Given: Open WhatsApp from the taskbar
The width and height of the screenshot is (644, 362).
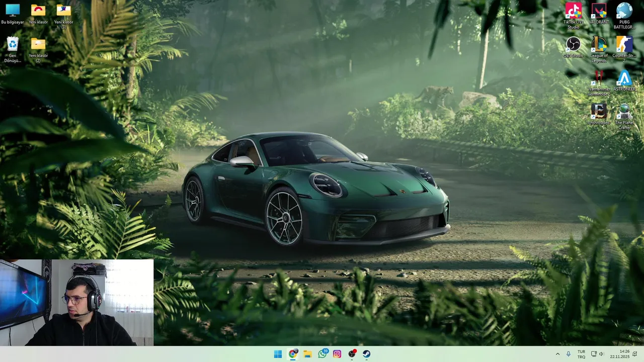Looking at the screenshot, I should tap(323, 354).
